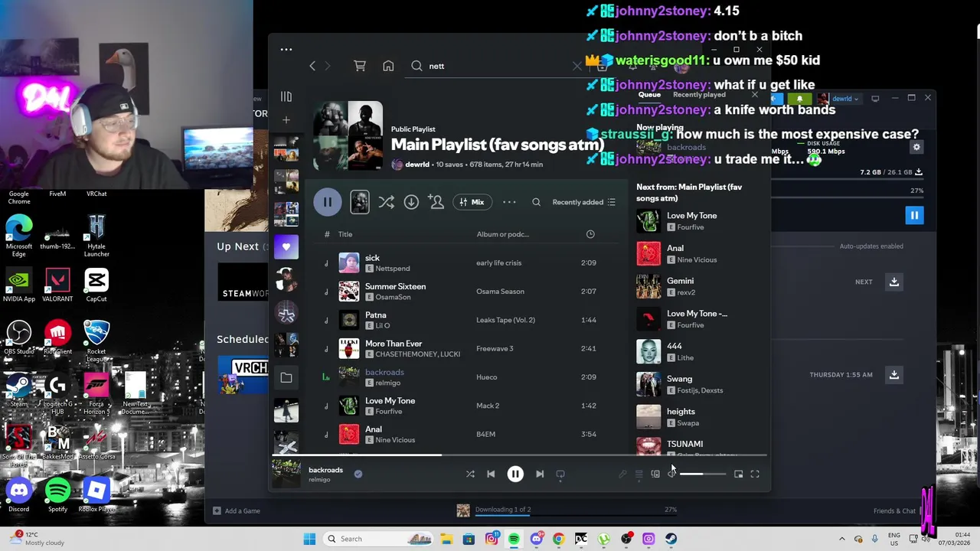Seek in the song progress bar

click(520, 455)
